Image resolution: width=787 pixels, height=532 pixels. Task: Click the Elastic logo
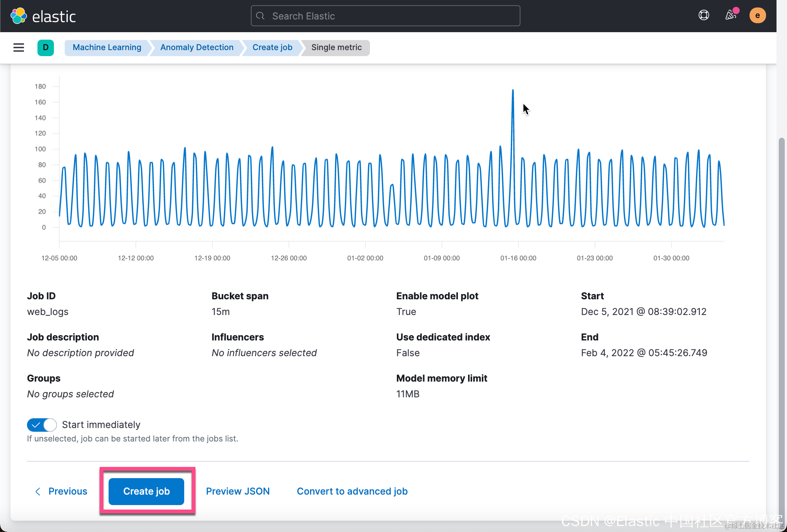(x=43, y=16)
